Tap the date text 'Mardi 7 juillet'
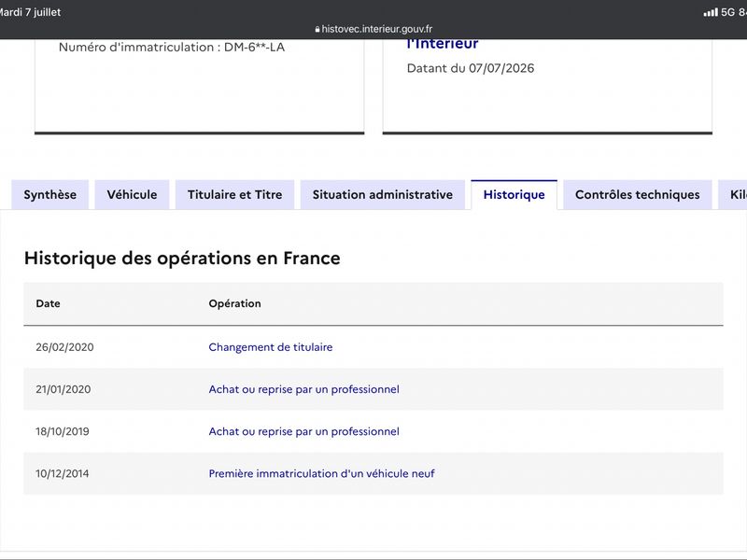This screenshot has height=560, width=747. coord(30,12)
